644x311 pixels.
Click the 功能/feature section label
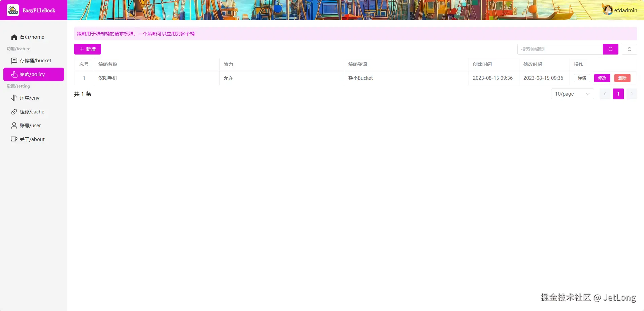pos(19,49)
